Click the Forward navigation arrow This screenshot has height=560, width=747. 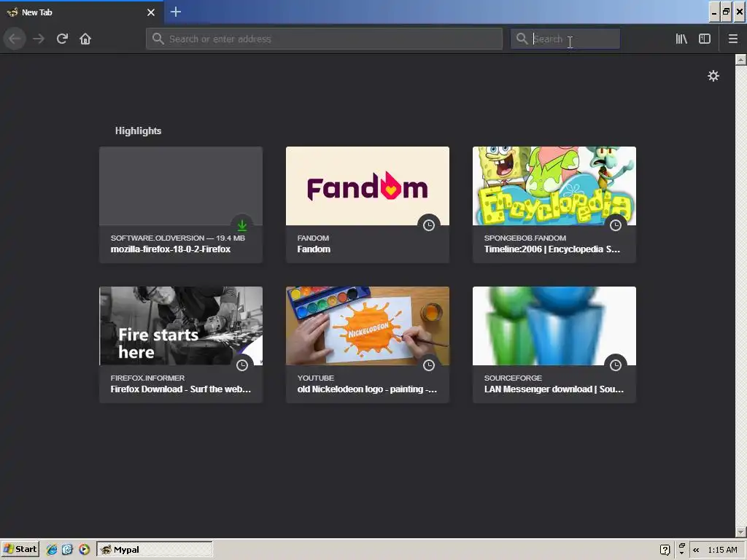click(39, 39)
